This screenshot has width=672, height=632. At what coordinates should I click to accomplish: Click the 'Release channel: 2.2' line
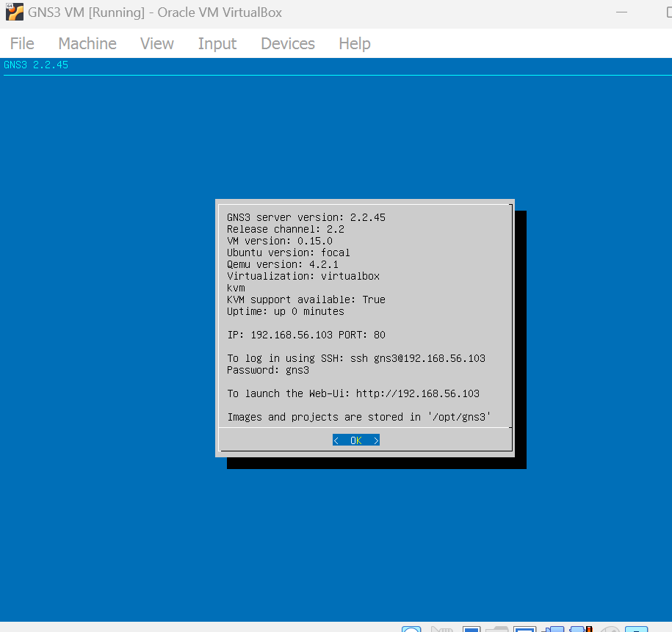[x=286, y=229]
